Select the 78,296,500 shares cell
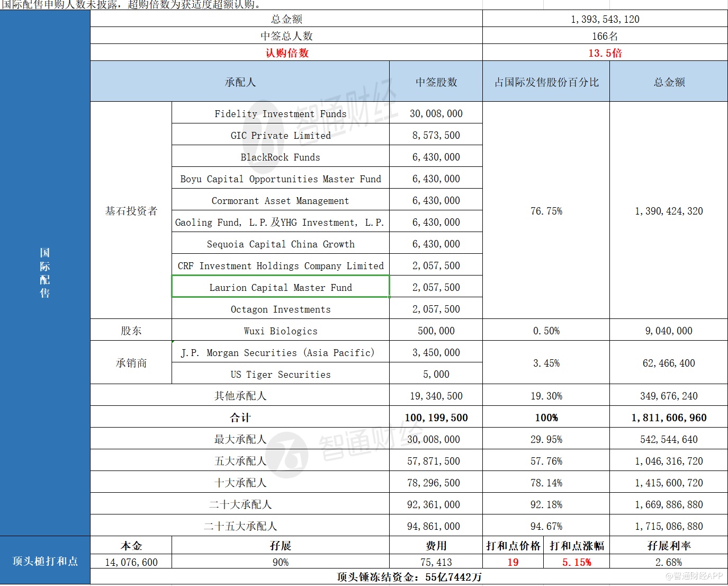Image resolution: width=728 pixels, height=586 pixels. pyautogui.click(x=436, y=483)
